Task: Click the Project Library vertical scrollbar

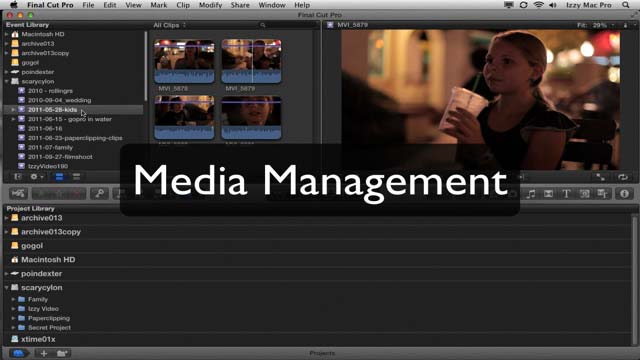Action: (634, 280)
